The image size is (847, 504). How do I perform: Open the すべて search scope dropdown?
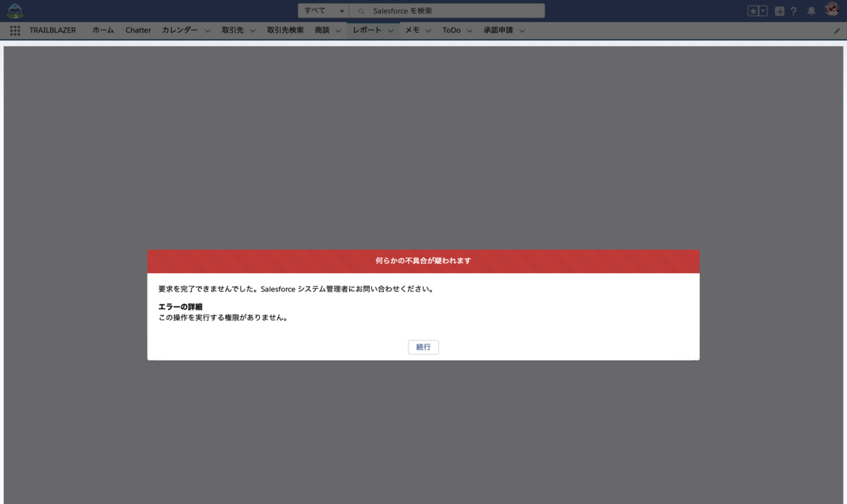click(323, 11)
